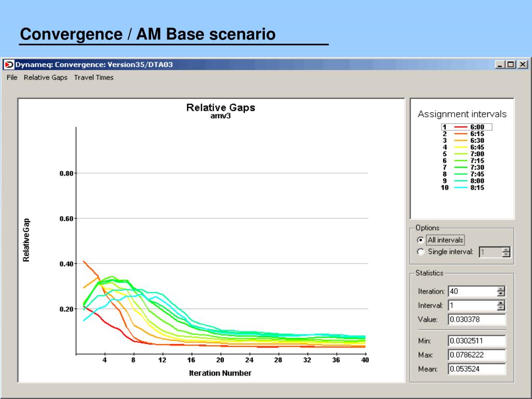Click the Min field 0.0302511
532x399 pixels.
tap(477, 341)
